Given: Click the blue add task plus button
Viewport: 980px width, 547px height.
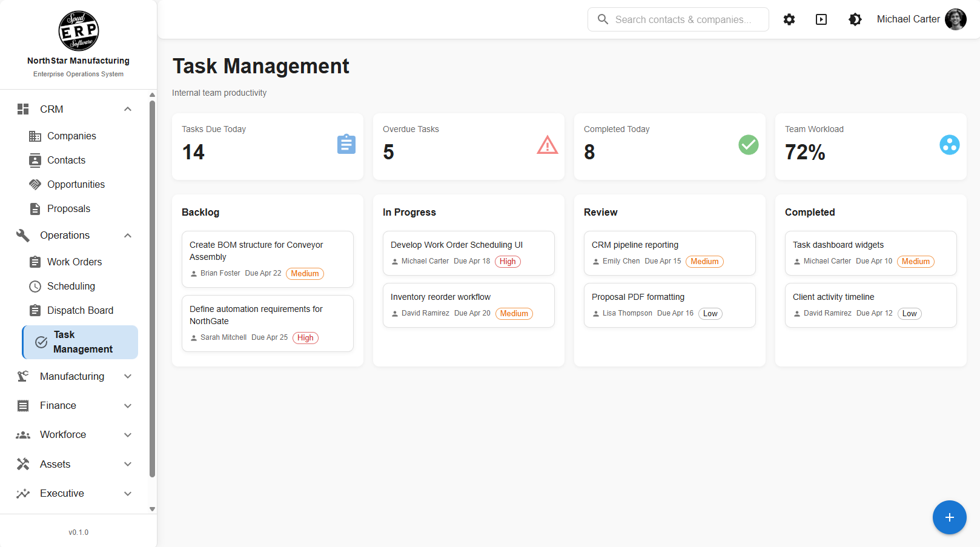Looking at the screenshot, I should (950, 517).
